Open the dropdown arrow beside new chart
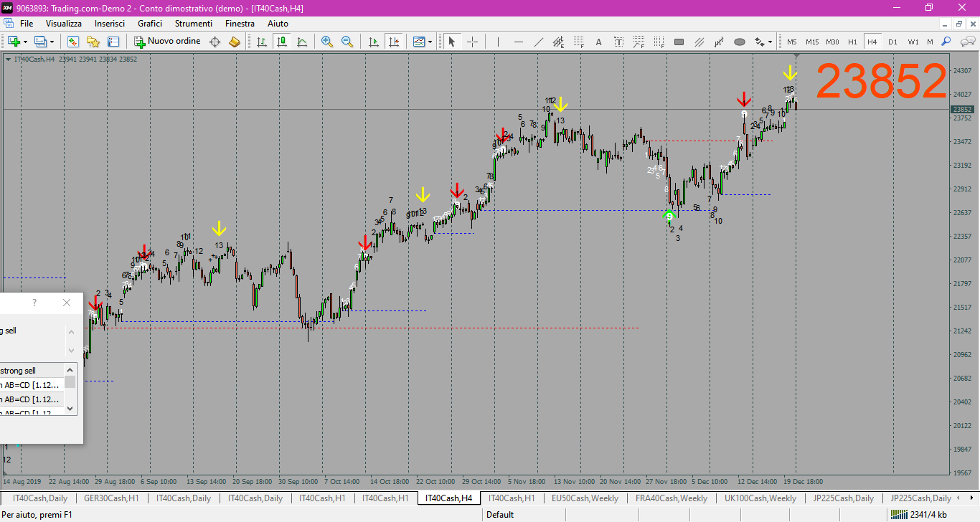 click(x=25, y=42)
